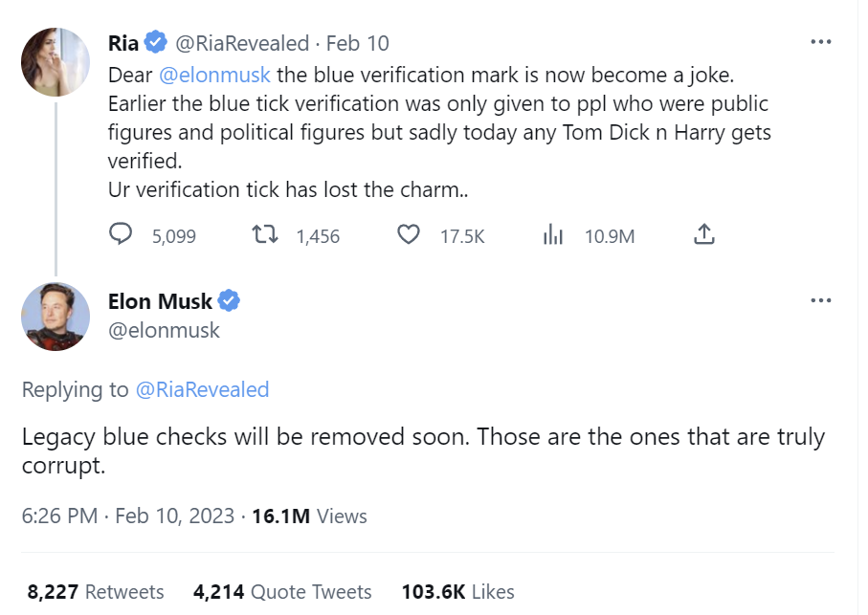
Task: Open more options on Ria's tweet
Action: (x=820, y=42)
